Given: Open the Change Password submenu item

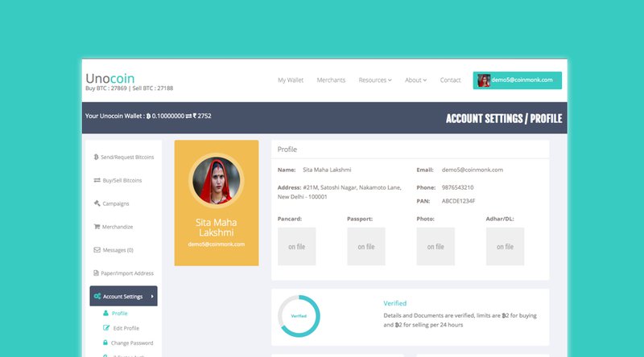Looking at the screenshot, I should [132, 343].
